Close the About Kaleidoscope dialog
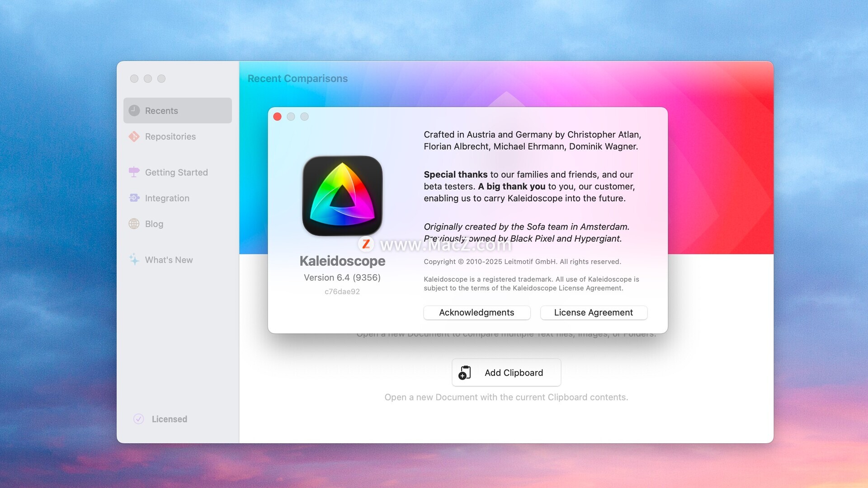Viewport: 868px width, 488px height. [x=278, y=117]
